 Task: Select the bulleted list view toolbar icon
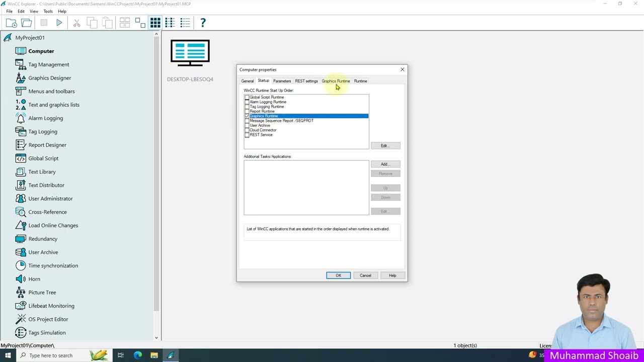[185, 23]
